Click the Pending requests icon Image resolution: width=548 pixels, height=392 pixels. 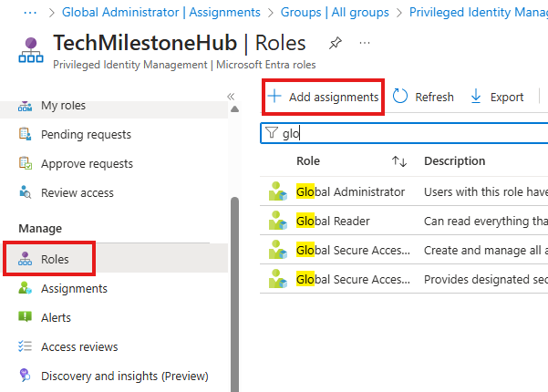[x=25, y=134]
